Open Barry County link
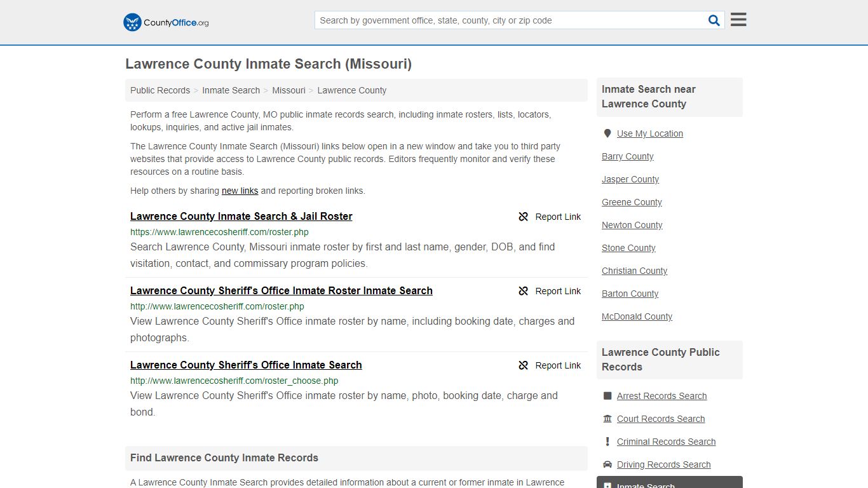The height and width of the screenshot is (488, 868). [627, 156]
